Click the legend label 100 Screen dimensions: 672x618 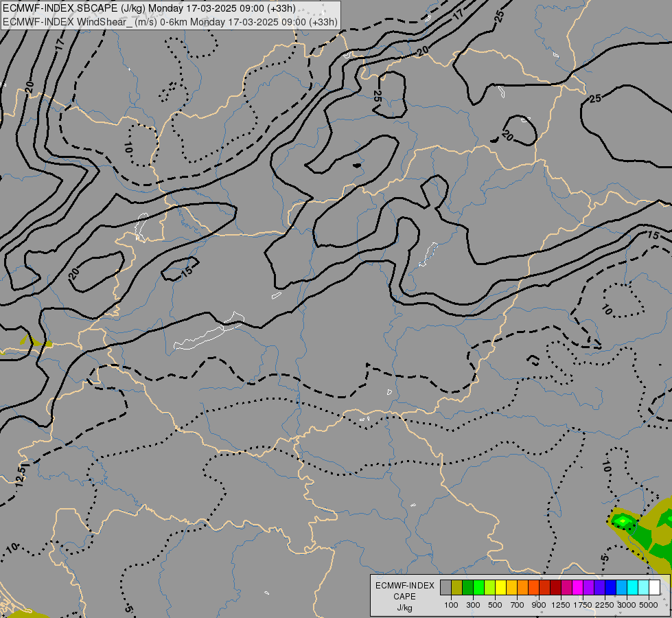[x=451, y=605]
